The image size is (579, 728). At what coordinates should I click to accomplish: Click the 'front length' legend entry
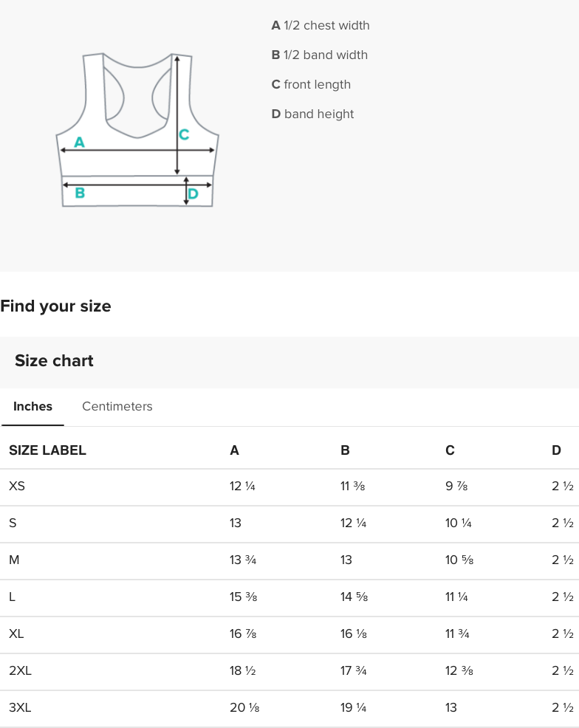click(311, 84)
